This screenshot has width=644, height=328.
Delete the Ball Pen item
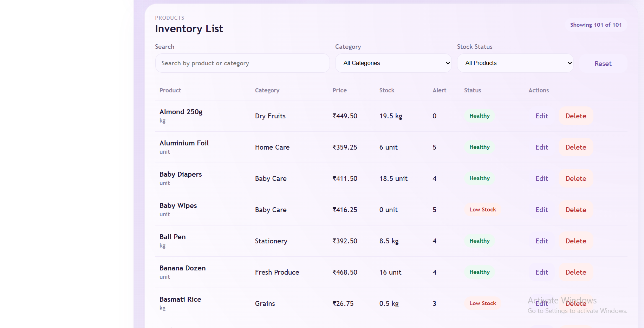point(576,241)
